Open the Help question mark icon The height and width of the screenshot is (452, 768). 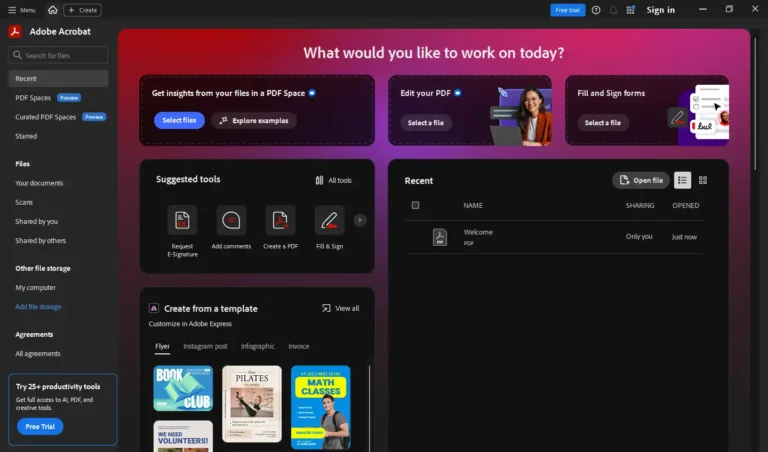(596, 10)
